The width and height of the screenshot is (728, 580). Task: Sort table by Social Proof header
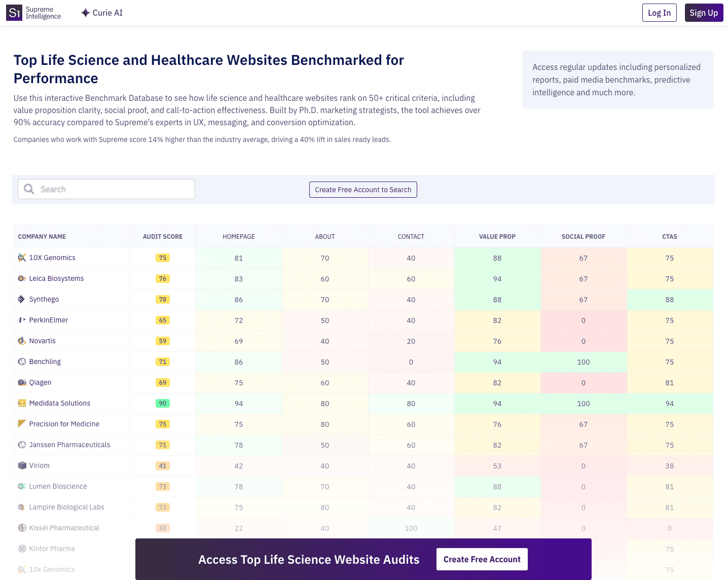click(x=583, y=237)
